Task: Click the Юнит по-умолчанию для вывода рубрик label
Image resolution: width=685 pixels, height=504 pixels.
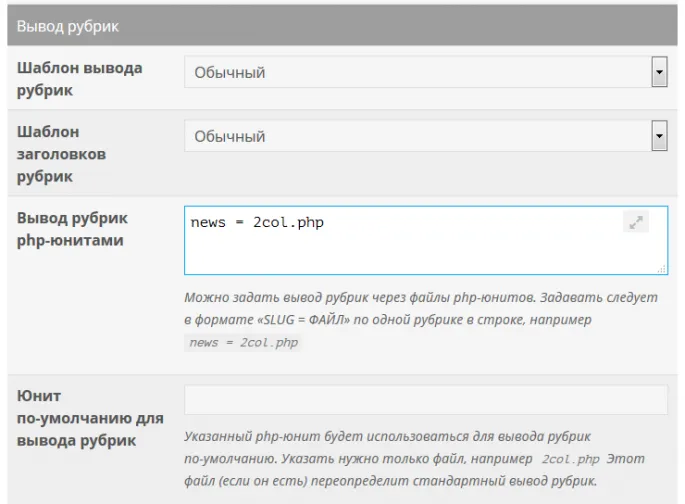Action: tap(89, 418)
